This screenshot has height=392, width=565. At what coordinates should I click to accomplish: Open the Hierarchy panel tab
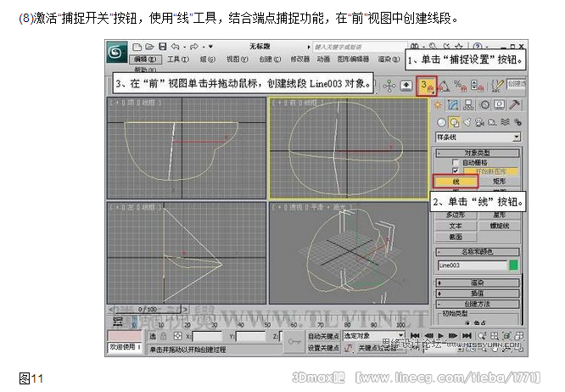tap(468, 105)
